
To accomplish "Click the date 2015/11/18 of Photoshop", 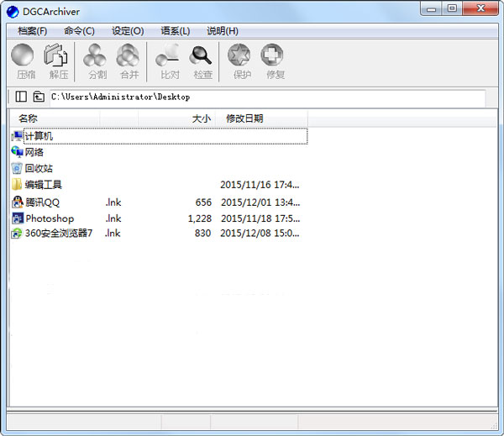I will tap(260, 218).
